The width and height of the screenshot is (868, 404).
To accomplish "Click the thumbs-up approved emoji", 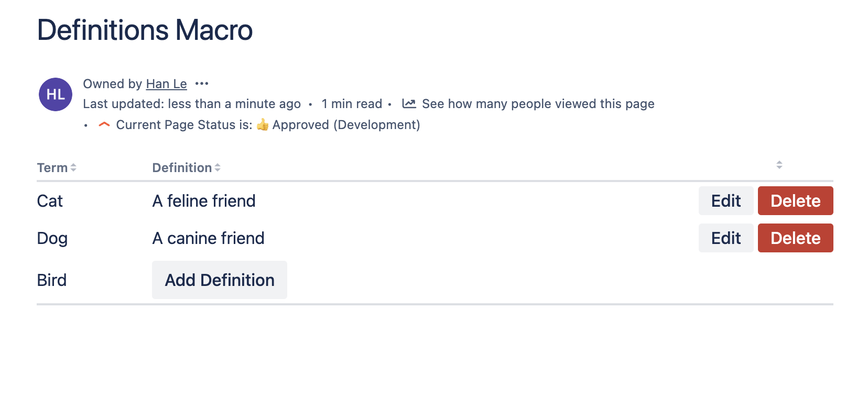I will coord(263,125).
